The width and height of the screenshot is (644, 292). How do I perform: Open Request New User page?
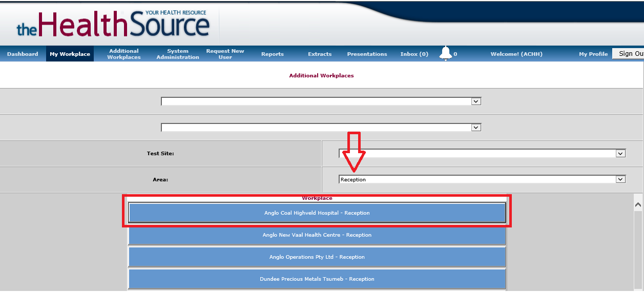click(225, 54)
